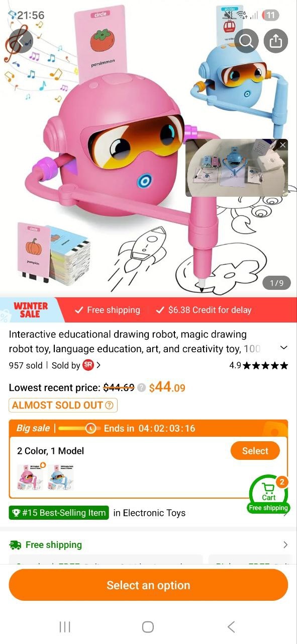
Task: Tap the SR seller logo icon
Action: [88, 365]
